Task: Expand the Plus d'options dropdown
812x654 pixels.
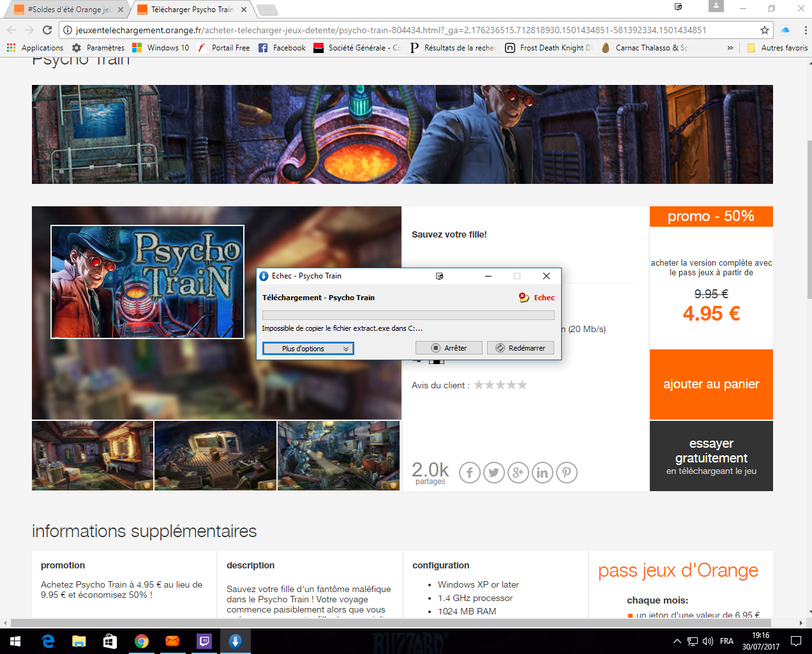Action: pyautogui.click(x=308, y=348)
